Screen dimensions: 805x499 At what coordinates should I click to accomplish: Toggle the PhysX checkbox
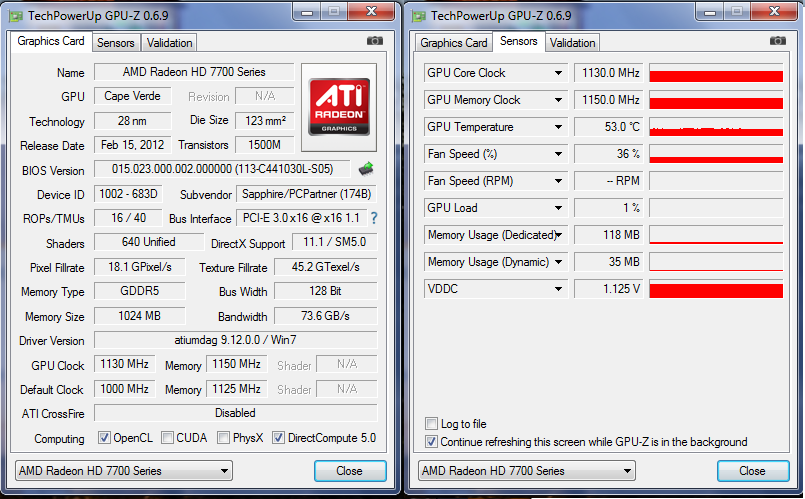click(223, 437)
